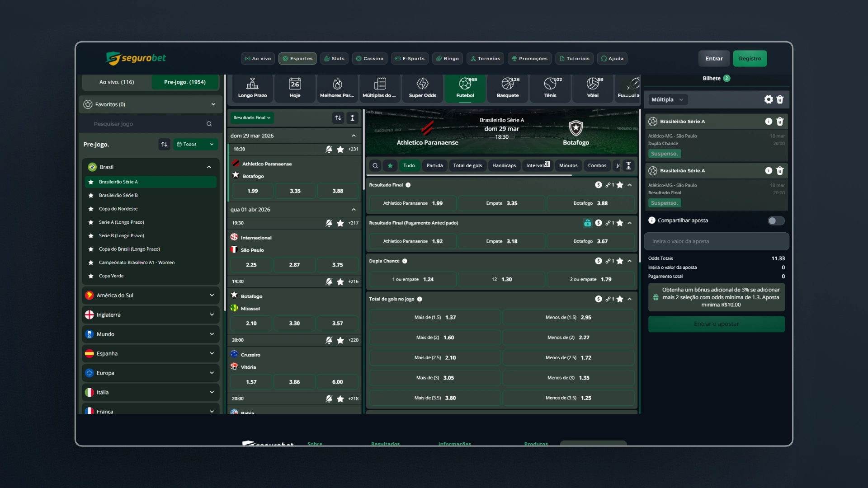The image size is (868, 488).
Task: Open the Cassino menu item
Action: point(369,58)
